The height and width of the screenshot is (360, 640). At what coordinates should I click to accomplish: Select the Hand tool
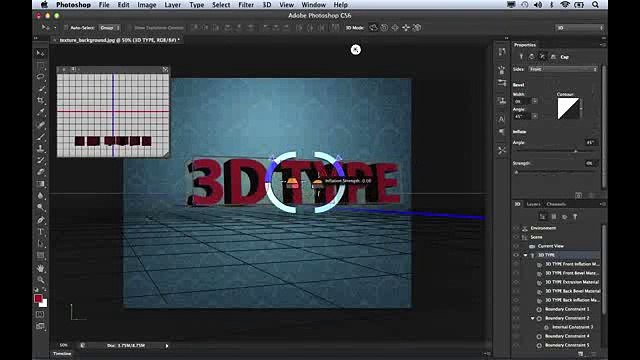40,268
